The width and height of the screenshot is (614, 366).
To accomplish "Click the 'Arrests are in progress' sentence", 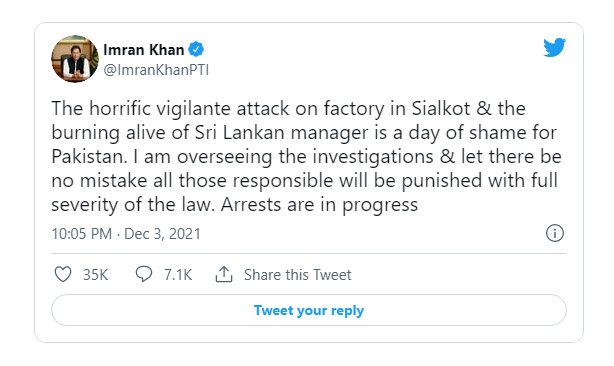I will click(320, 205).
